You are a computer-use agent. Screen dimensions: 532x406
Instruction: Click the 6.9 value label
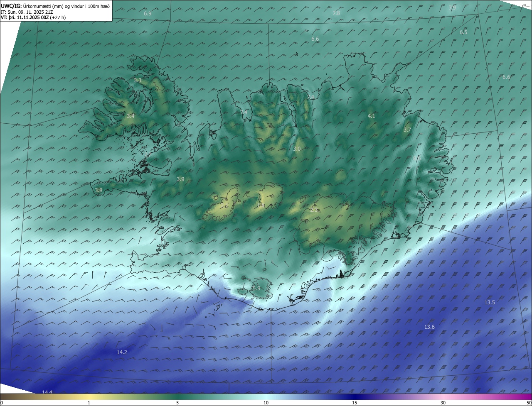click(x=148, y=14)
